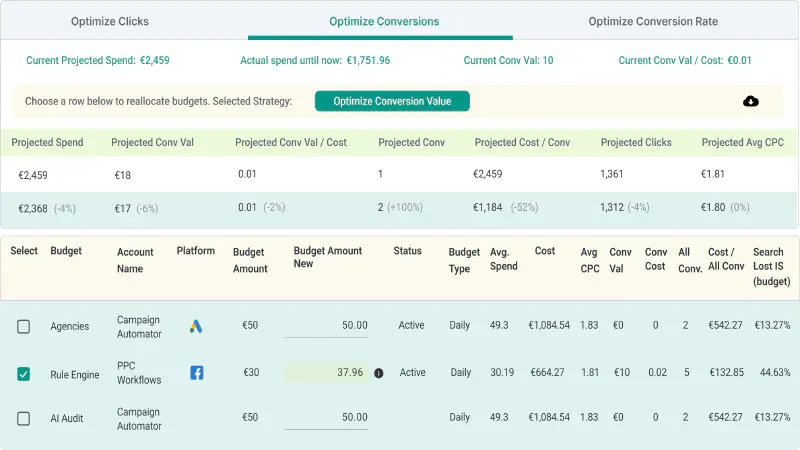The height and width of the screenshot is (450, 800).
Task: Click the Optimize Conversion Value button
Action: 392,101
